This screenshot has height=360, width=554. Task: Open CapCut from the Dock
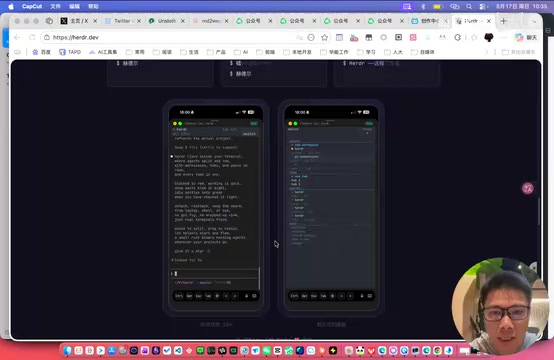coord(278,350)
